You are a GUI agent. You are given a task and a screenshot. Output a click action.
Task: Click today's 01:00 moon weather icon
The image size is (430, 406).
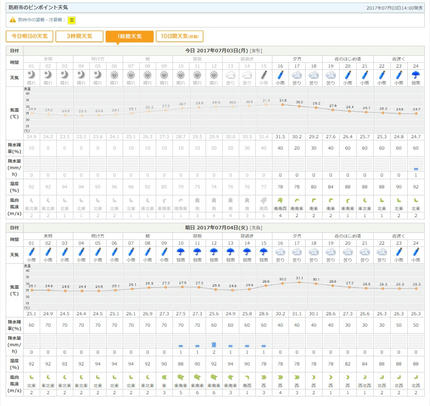31,75
